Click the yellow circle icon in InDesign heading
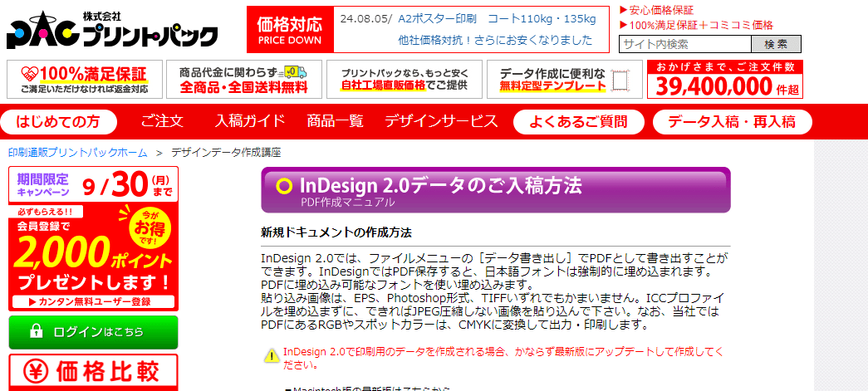Image resolution: width=868 pixels, height=391 pixels. pos(284,187)
